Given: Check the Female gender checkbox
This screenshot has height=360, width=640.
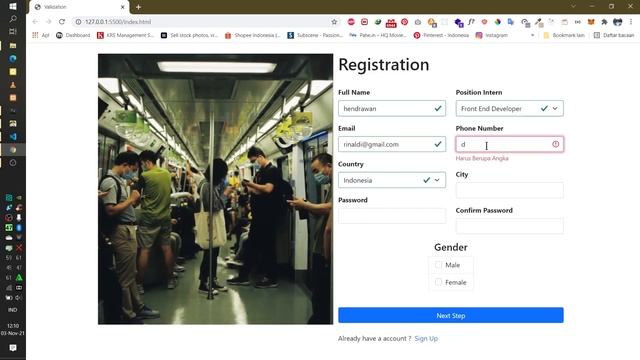Looking at the screenshot, I should [x=438, y=282].
